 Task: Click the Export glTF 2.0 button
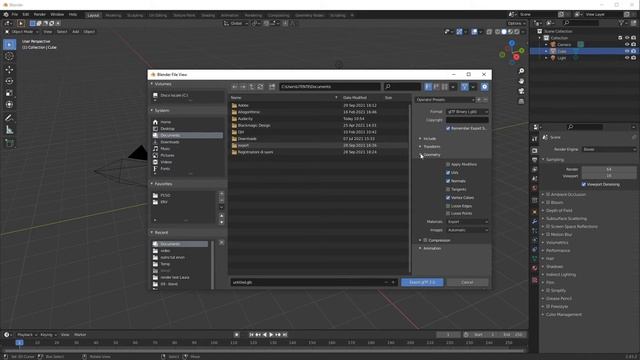click(x=422, y=282)
